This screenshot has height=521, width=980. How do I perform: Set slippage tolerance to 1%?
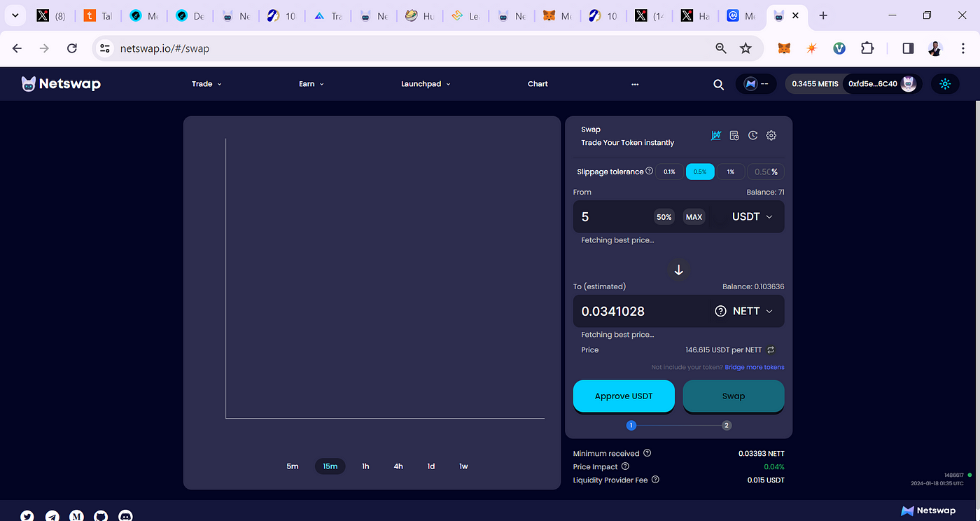(x=731, y=172)
